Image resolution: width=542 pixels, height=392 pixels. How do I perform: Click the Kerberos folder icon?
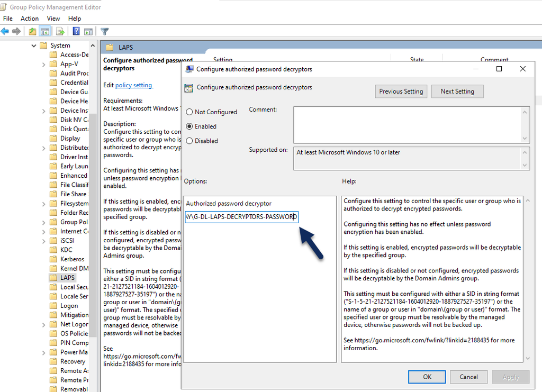click(53, 259)
